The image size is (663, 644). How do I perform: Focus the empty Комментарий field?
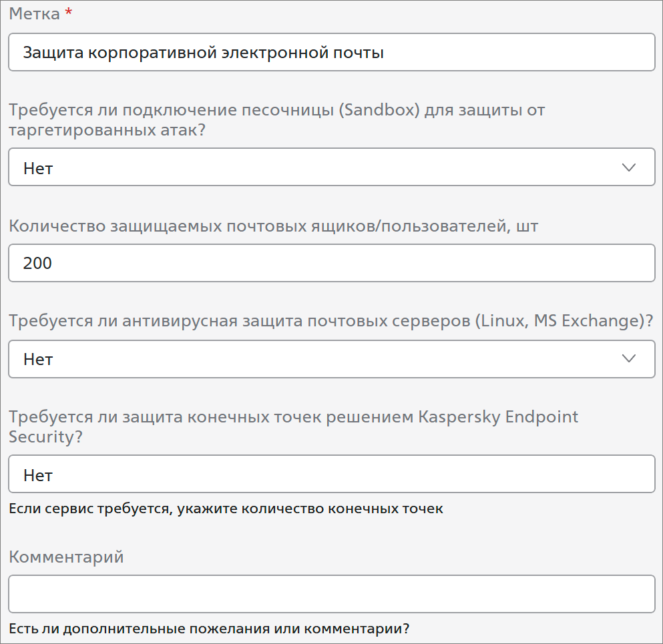[331, 594]
